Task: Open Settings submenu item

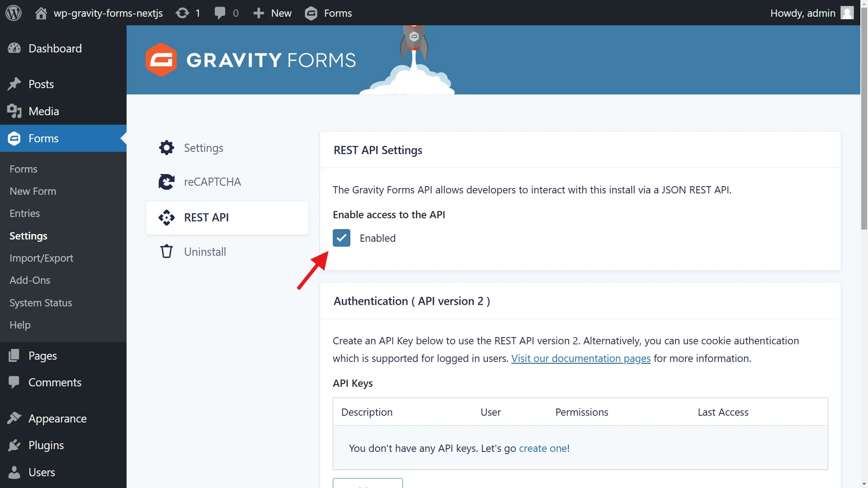Action: pyautogui.click(x=28, y=236)
